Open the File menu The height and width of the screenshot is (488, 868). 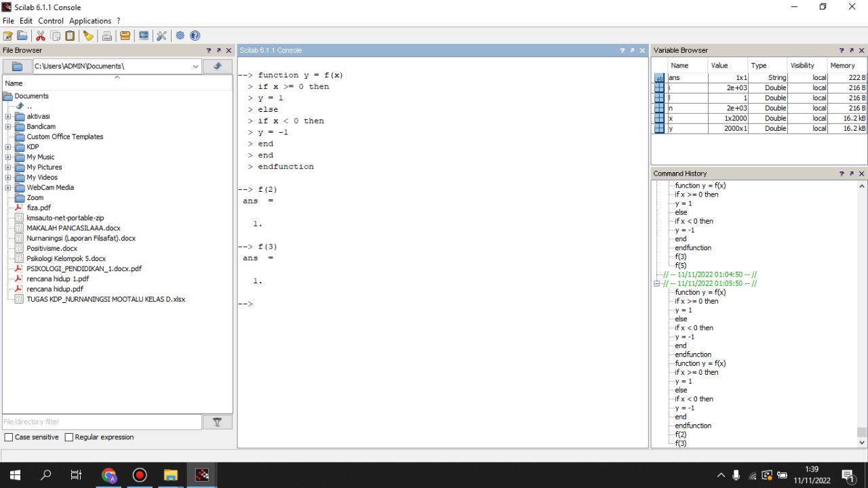(x=8, y=21)
